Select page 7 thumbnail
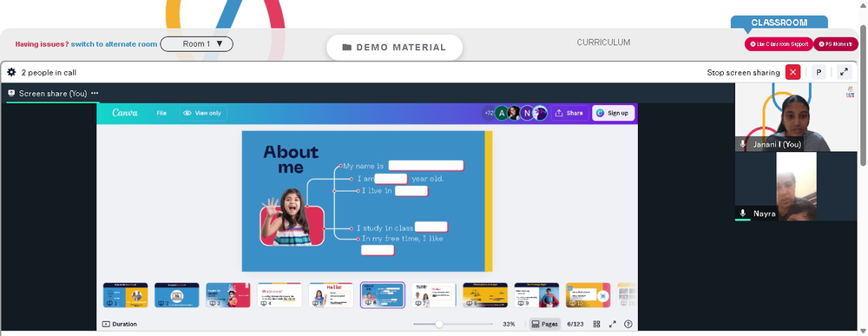The image size is (868, 336). click(434, 295)
